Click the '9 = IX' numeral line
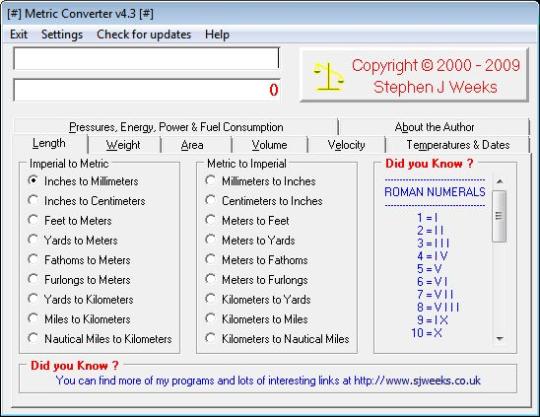The height and width of the screenshot is (417, 540). click(433, 320)
